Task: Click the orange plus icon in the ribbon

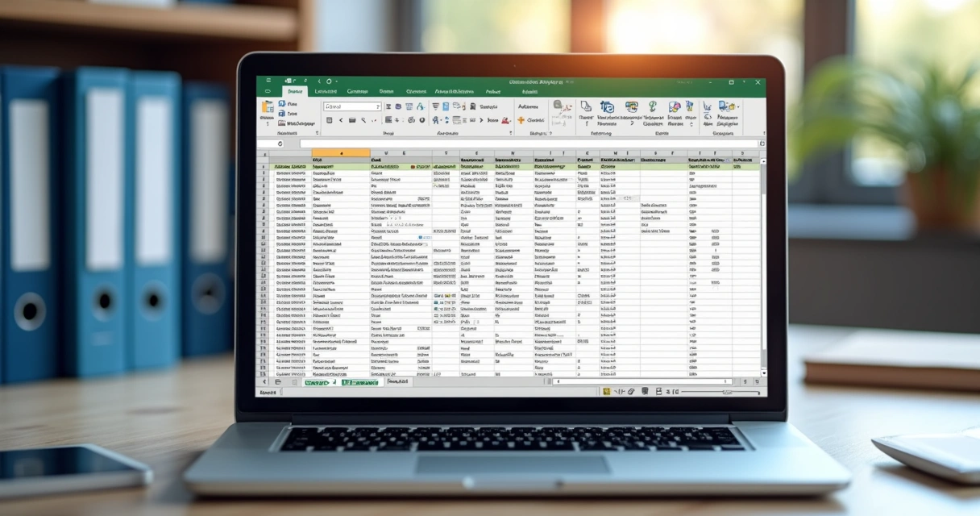Action: pos(520,120)
